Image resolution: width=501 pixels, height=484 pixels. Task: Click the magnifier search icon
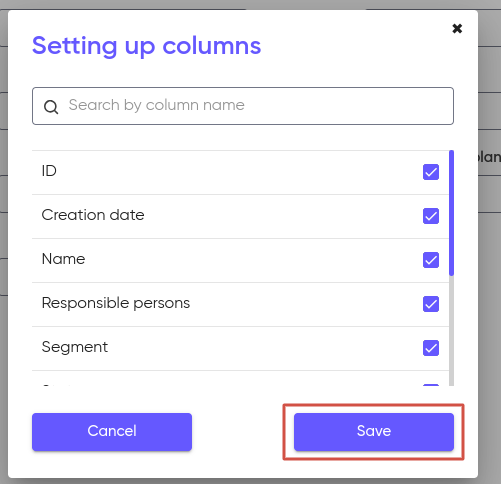(51, 107)
